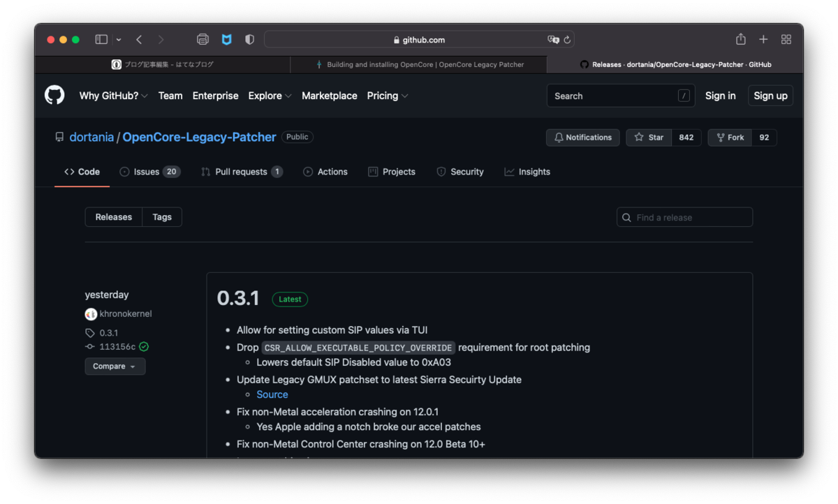Open the Pull requests tab
The width and height of the screenshot is (838, 504).
tap(242, 172)
